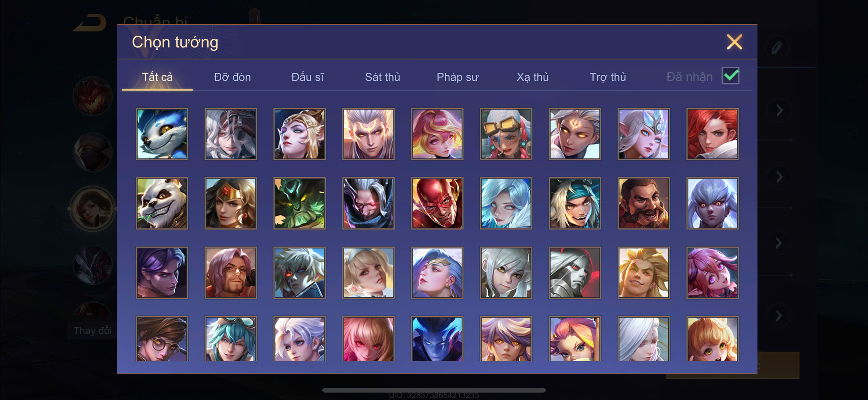
Task: Uncheck the Đã nhận checkbox
Action: [x=730, y=75]
